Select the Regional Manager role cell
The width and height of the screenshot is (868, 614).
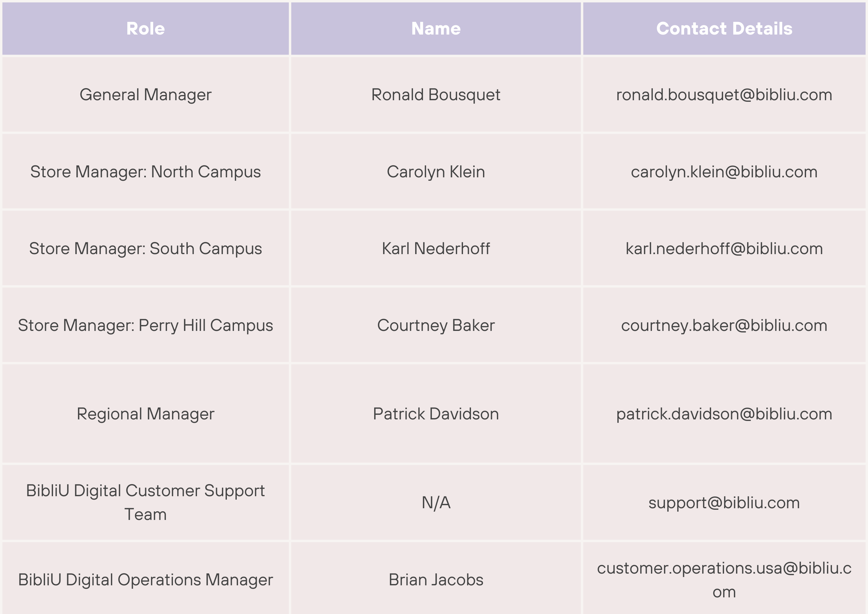point(145,414)
